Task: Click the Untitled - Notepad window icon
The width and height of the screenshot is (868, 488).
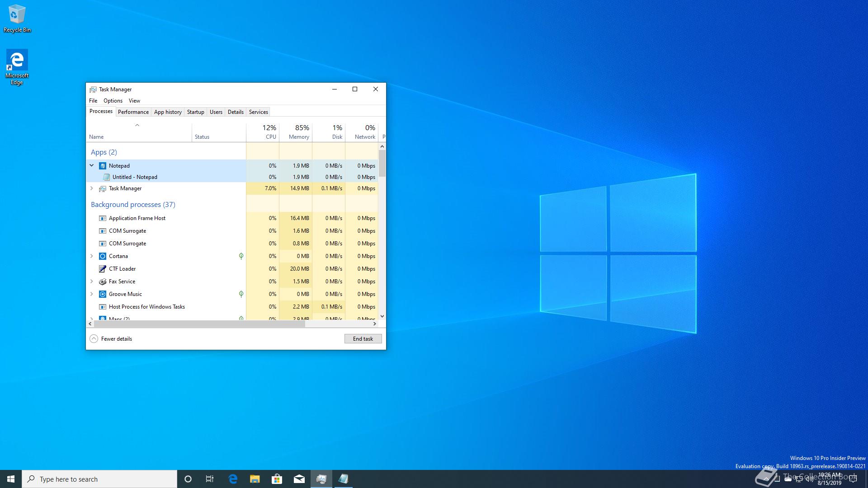Action: coord(107,177)
